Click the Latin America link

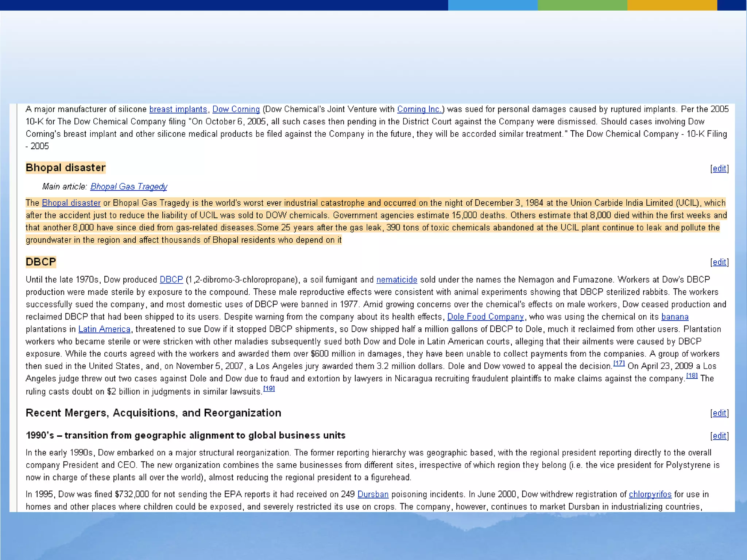coord(104,329)
